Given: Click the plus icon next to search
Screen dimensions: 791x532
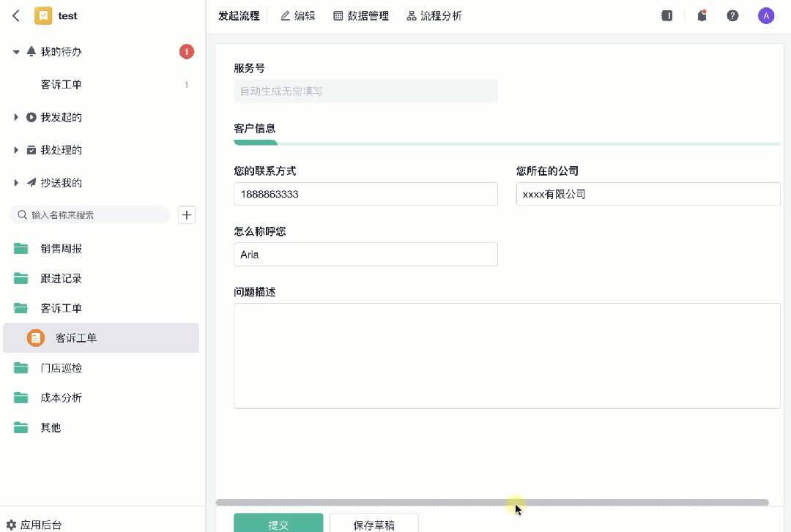Looking at the screenshot, I should pyautogui.click(x=187, y=215).
